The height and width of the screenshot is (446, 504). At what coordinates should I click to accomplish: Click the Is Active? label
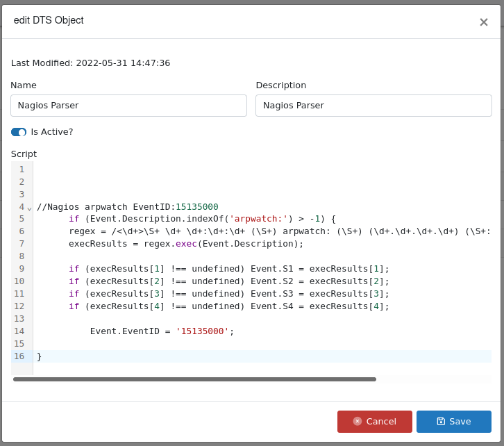pos(52,132)
